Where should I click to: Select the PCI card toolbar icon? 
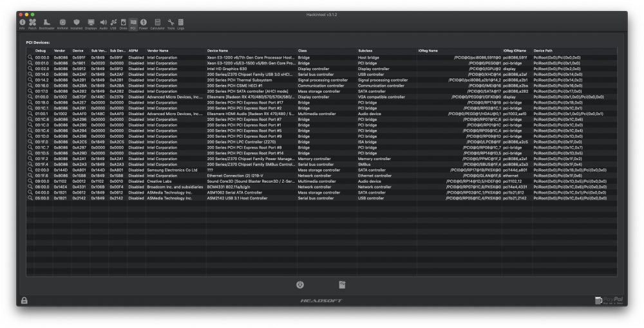(133, 24)
